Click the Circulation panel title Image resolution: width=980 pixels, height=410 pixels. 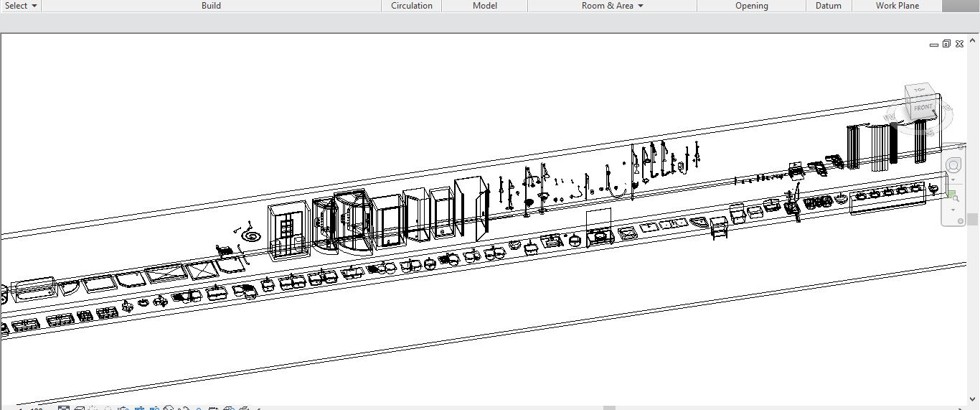(412, 6)
